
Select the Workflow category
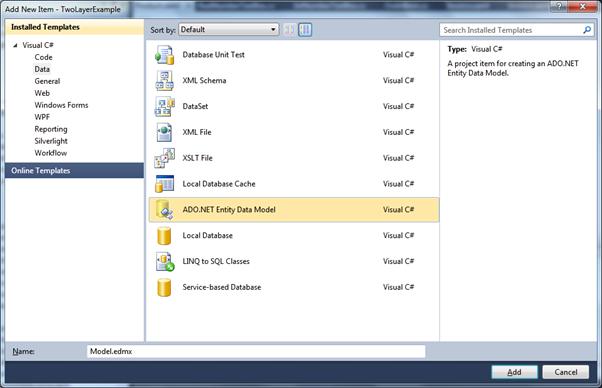coord(51,153)
